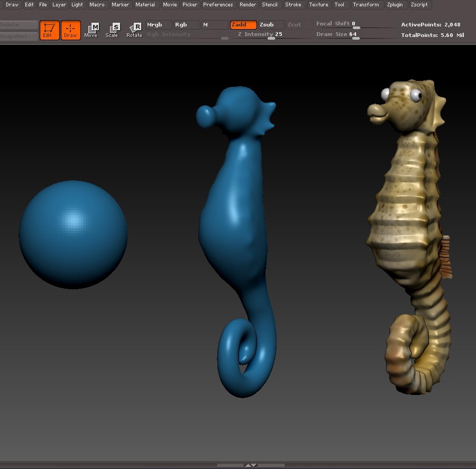
Task: Open the Render menu
Action: (248, 5)
